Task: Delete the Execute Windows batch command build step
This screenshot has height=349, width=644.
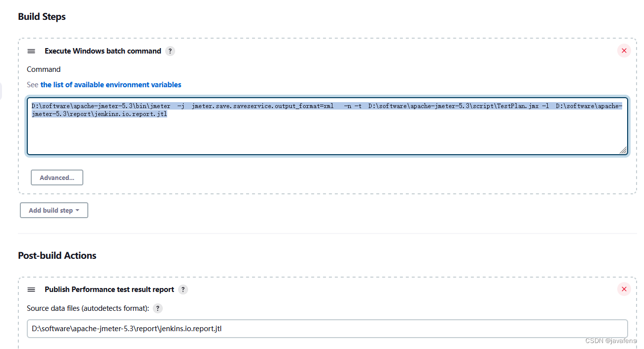Action: coord(624,50)
